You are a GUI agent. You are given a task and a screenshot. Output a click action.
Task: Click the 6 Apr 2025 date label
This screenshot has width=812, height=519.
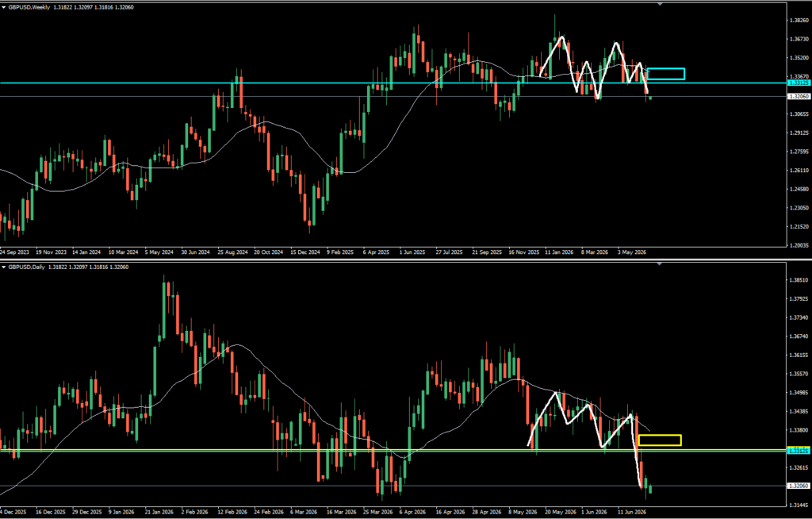coord(376,252)
